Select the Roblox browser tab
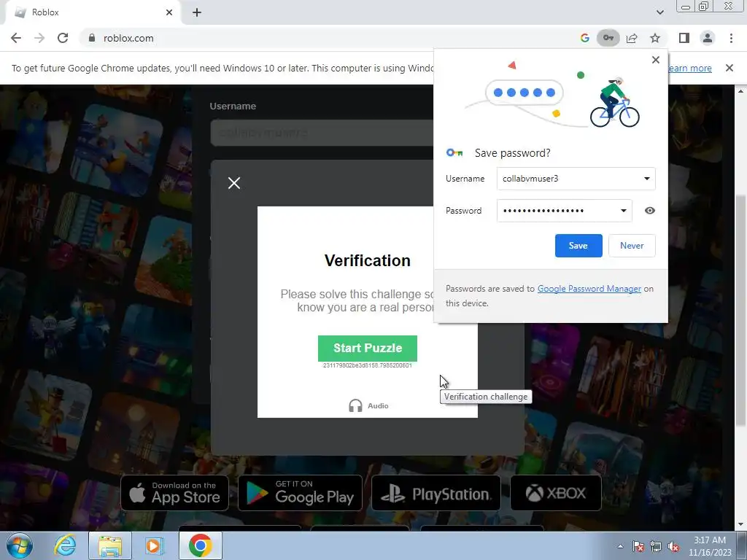The height and width of the screenshot is (560, 747). point(93,12)
